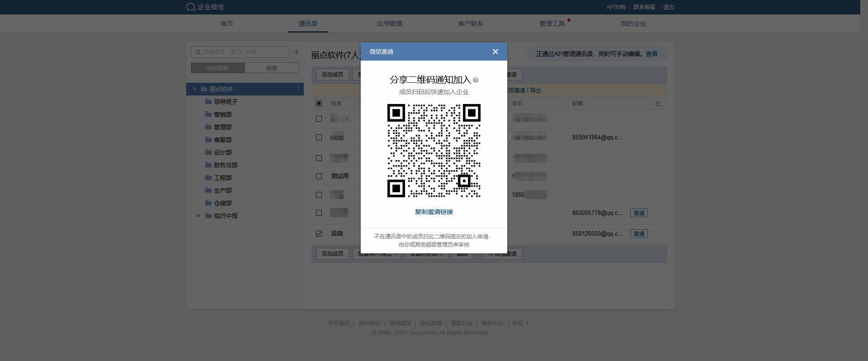Image resolution: width=868 pixels, height=361 pixels.
Task: Close the WeChat invite dialog
Action: [495, 52]
